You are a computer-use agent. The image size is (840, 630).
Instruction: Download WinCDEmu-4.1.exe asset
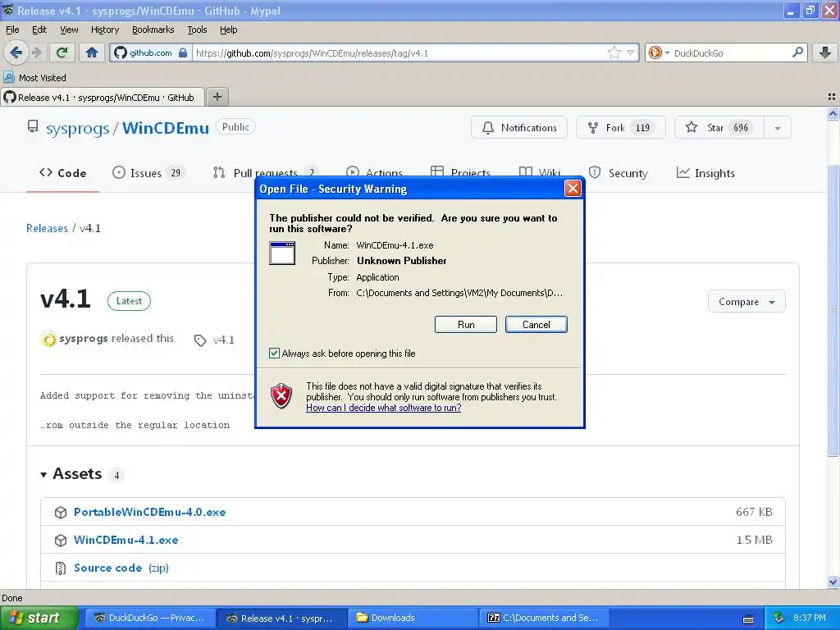(x=126, y=540)
